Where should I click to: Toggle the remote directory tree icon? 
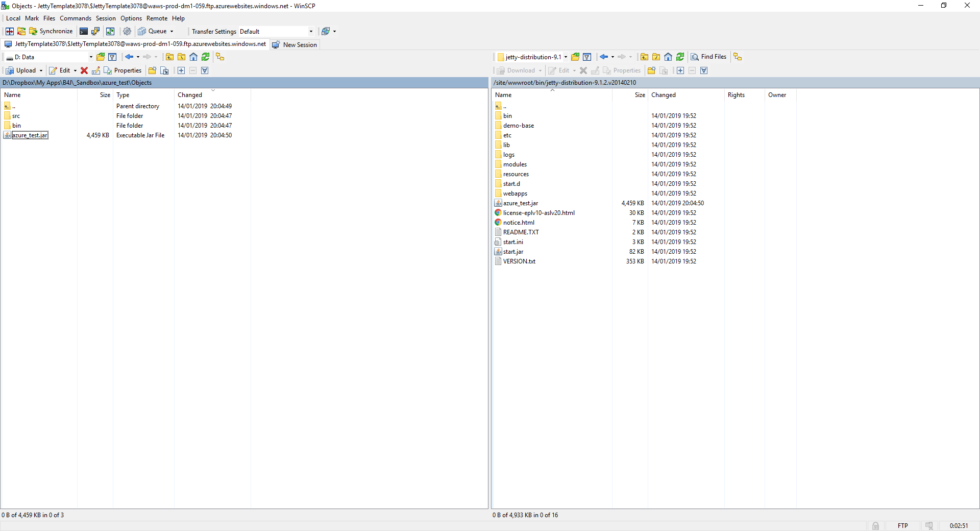click(x=738, y=57)
